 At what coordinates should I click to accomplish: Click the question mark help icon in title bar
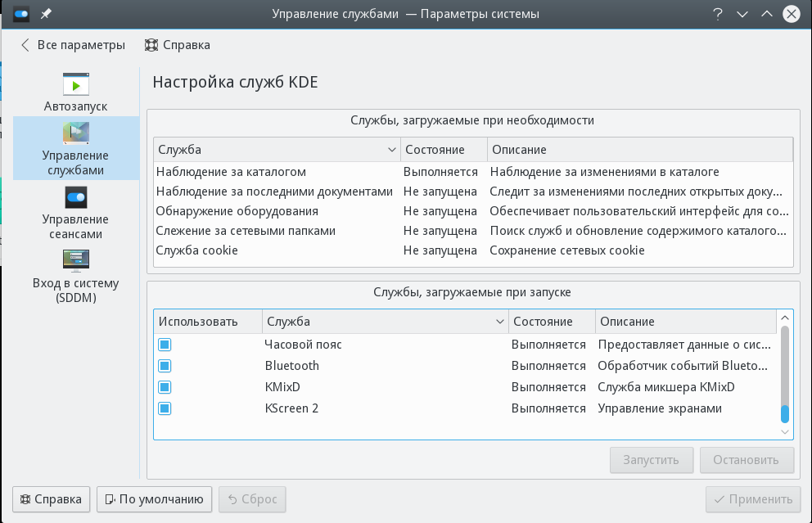point(718,14)
